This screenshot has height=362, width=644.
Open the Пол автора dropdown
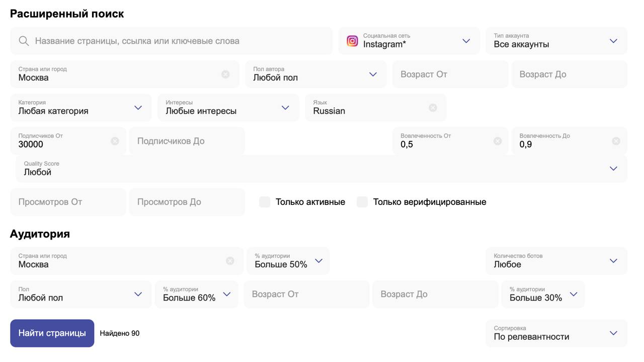[316, 74]
